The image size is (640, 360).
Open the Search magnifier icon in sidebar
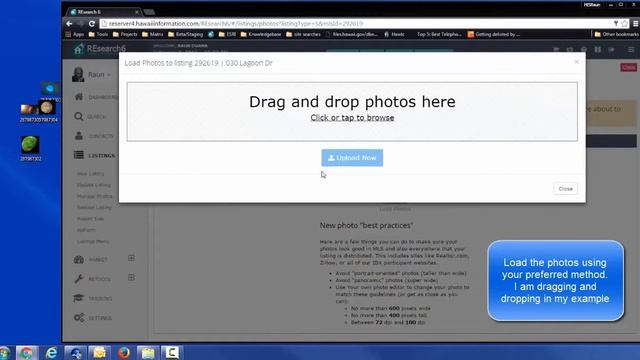pyautogui.click(x=78, y=116)
